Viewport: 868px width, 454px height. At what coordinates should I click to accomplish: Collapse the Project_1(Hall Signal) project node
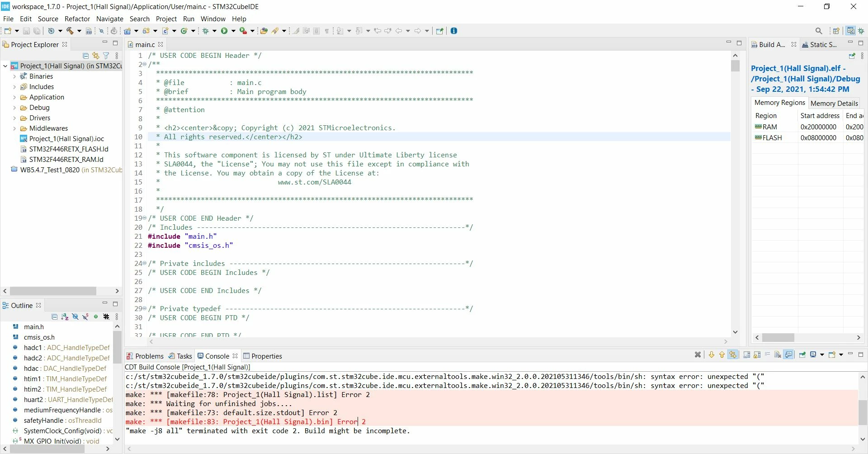(x=5, y=66)
